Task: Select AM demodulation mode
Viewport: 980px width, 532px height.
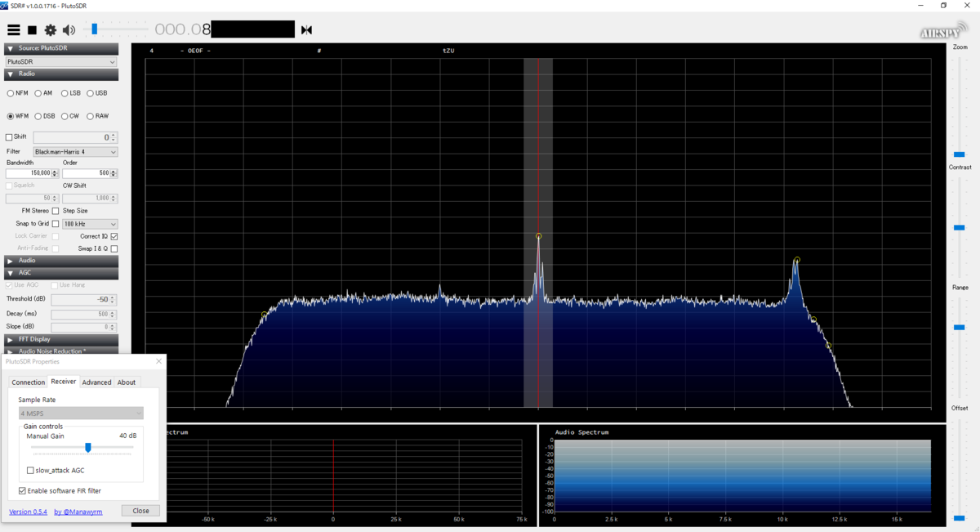Action: coord(42,93)
